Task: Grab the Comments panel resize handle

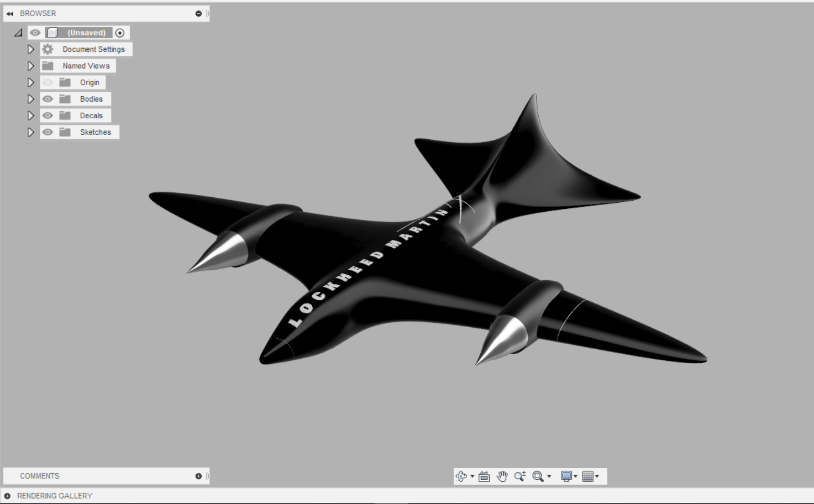Action: (207, 476)
